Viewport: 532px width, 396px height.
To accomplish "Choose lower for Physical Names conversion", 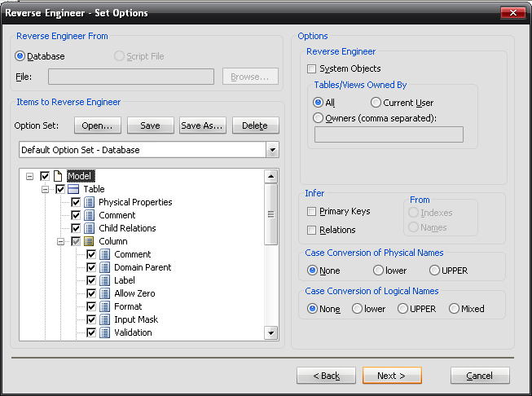I will pyautogui.click(x=378, y=271).
